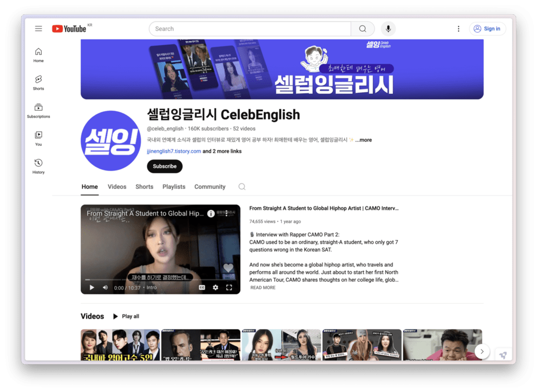Image resolution: width=537 pixels, height=392 pixels.
Task: Open second video thumbnail with Bob Odenkirk caption
Action: (201, 345)
